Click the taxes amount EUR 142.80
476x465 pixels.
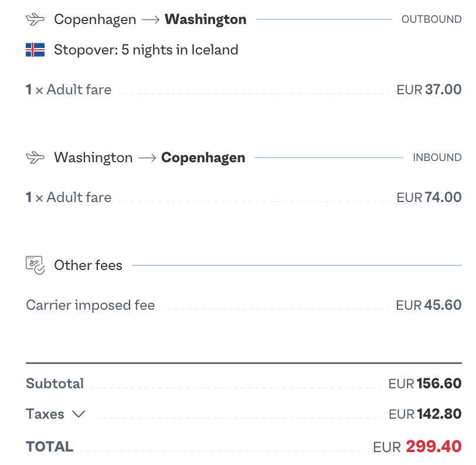[x=425, y=413]
